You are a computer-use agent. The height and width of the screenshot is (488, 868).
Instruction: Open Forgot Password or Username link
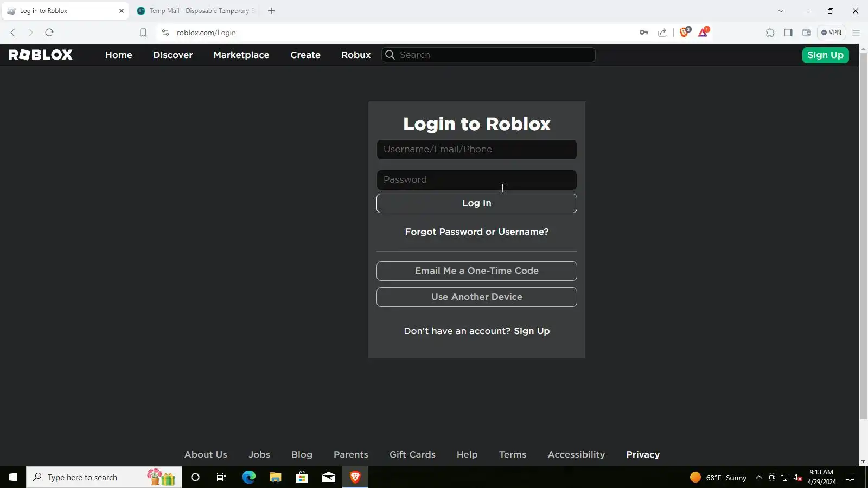(x=477, y=232)
